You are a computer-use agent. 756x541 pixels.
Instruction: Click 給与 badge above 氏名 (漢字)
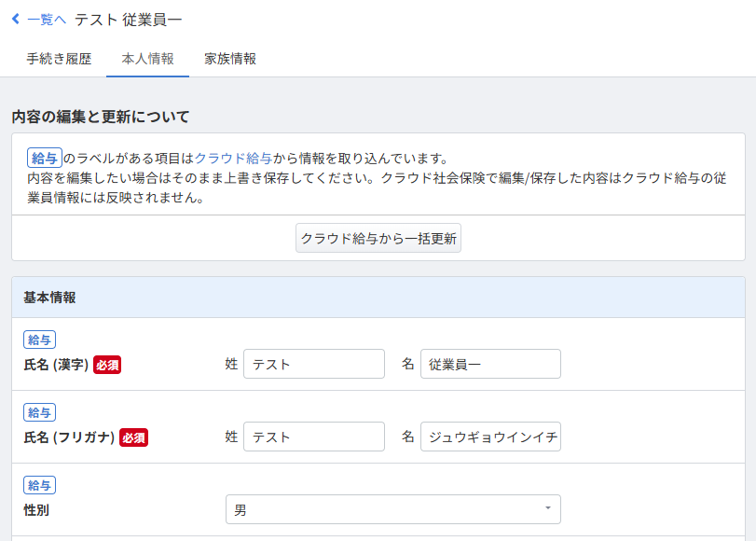pyautogui.click(x=39, y=340)
